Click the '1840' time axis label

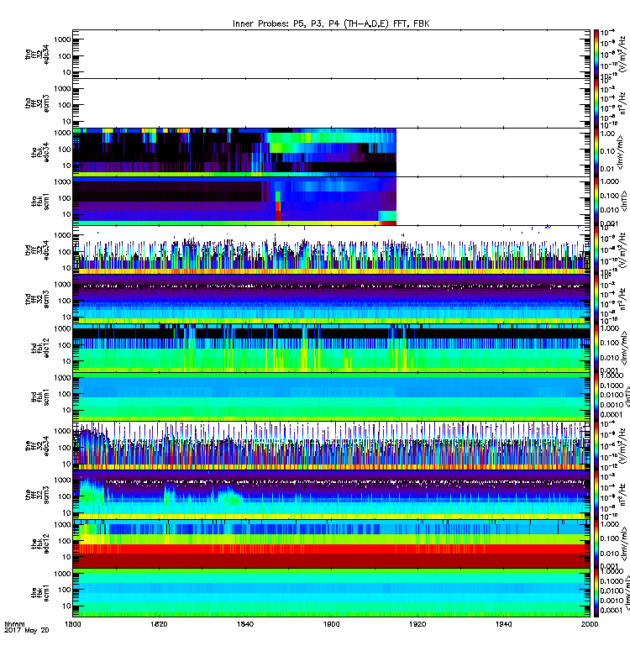(x=245, y=624)
